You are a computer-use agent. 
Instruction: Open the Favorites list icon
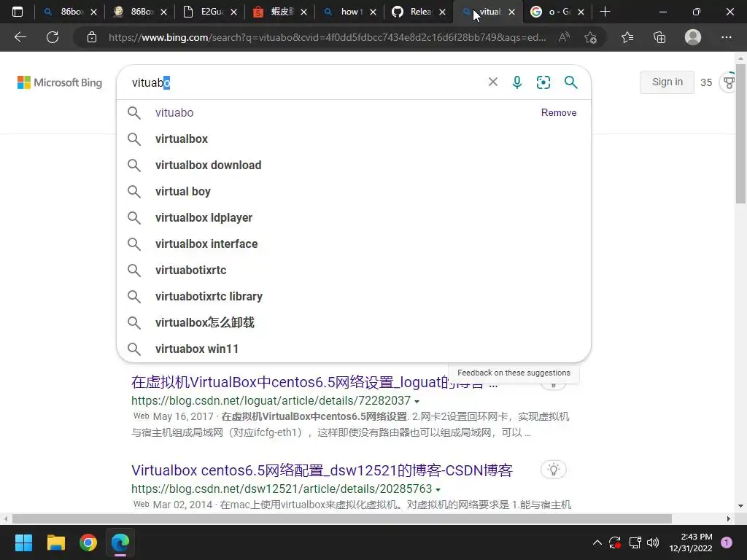(627, 37)
